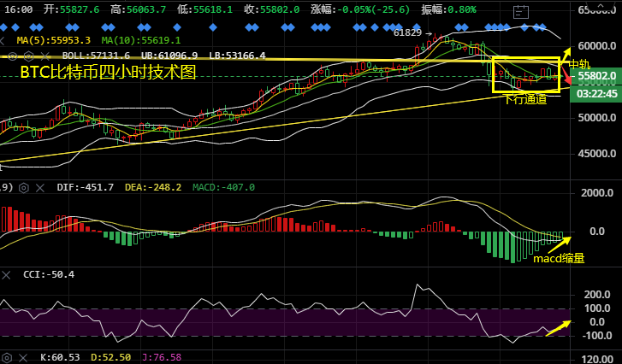
Task: Close the MA indicator with its X icon
Action: tap(4, 41)
